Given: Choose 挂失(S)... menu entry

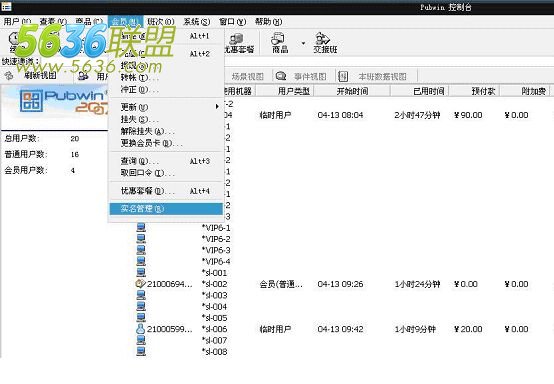Looking at the screenshot, I should (x=166, y=119).
